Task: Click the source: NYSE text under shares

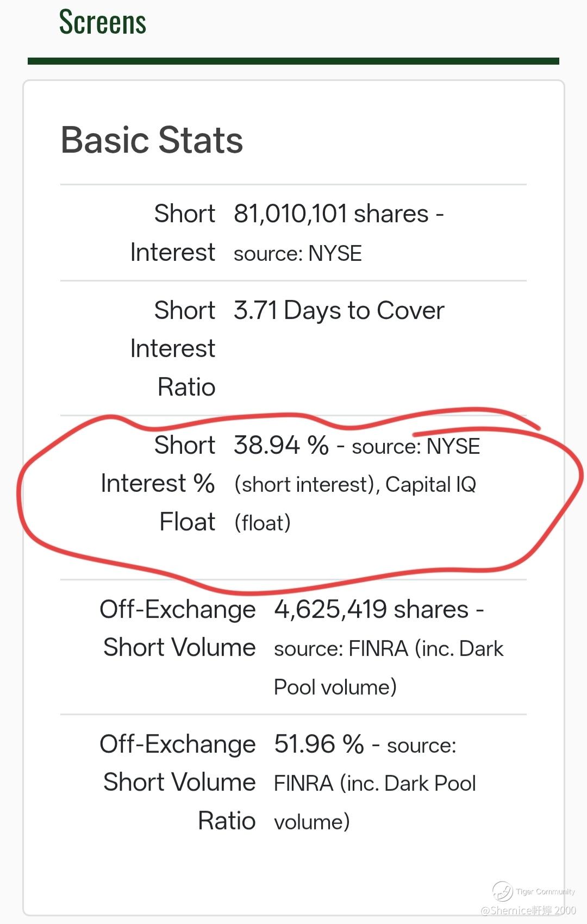Action: pos(298,254)
